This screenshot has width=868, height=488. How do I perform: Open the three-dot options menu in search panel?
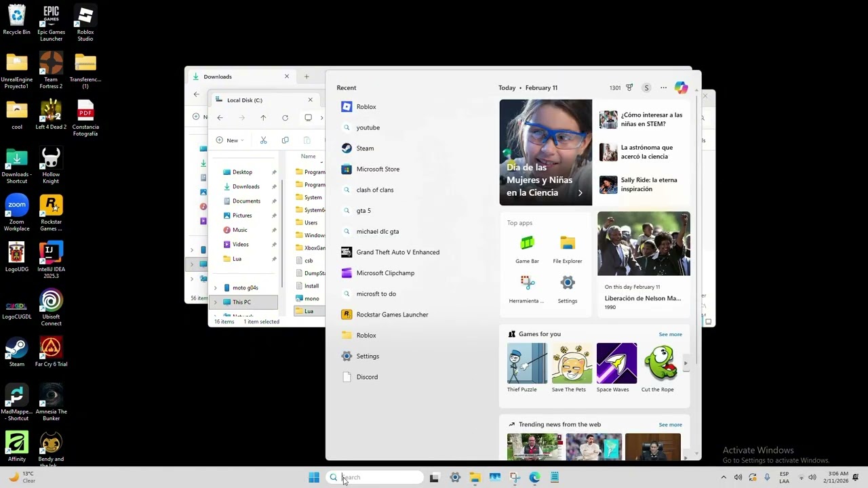click(663, 87)
